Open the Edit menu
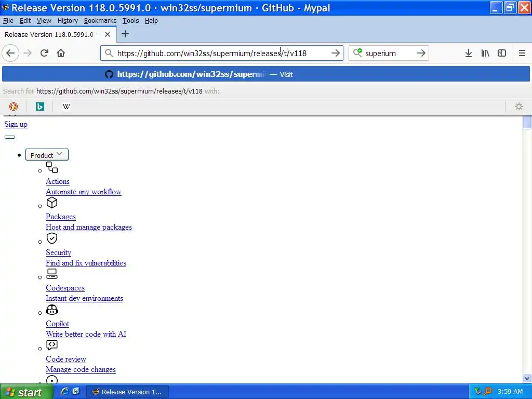 pyautogui.click(x=25, y=21)
